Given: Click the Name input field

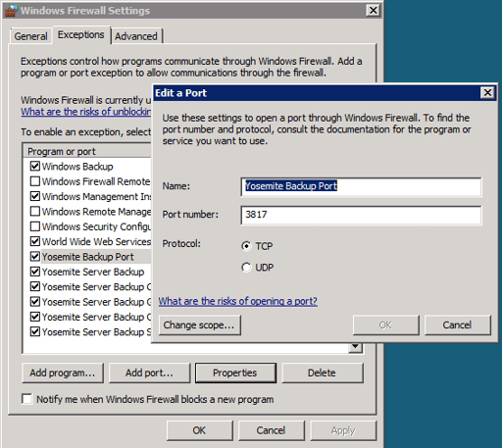Looking at the screenshot, I should (x=361, y=186).
